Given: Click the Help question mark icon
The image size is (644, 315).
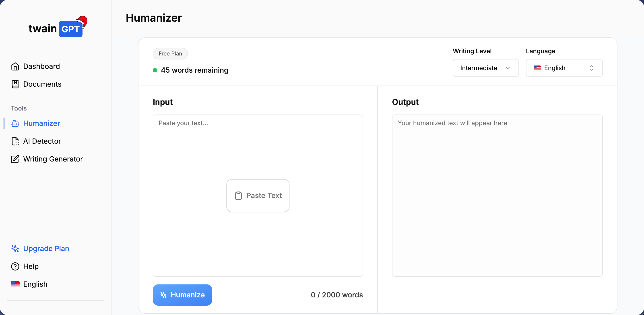Looking at the screenshot, I should point(15,266).
